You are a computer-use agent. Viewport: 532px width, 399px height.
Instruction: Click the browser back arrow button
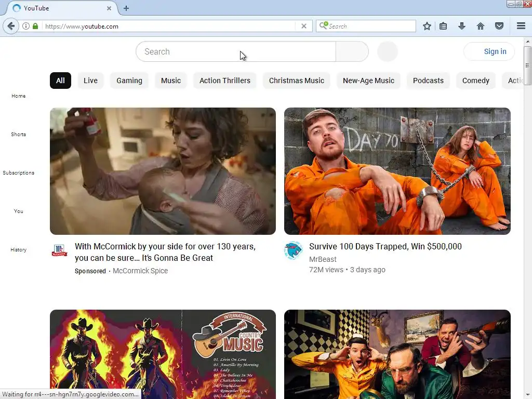pyautogui.click(x=11, y=26)
